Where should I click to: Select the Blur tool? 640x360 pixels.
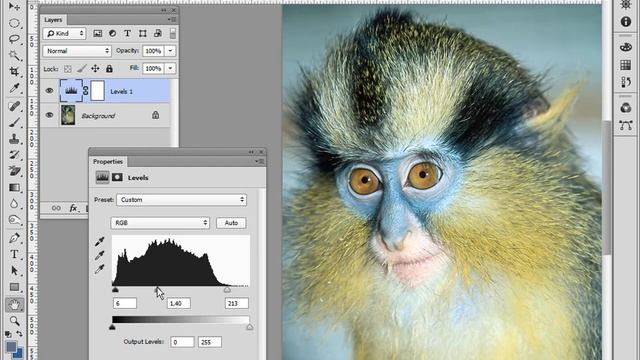point(14,204)
